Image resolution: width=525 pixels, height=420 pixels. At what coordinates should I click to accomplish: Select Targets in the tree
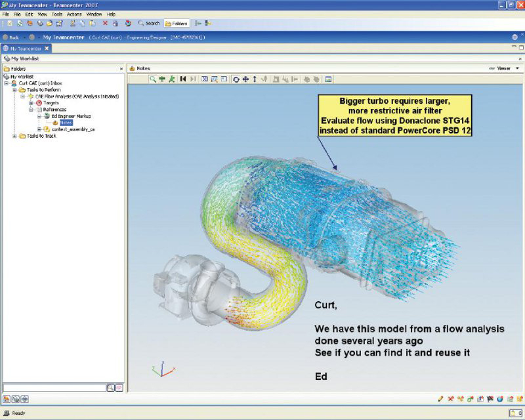pos(51,103)
